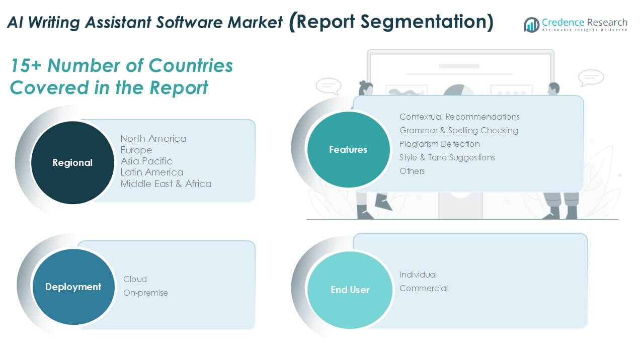This screenshot has width=644, height=362.
Task: Click the Credence Research bar-chart logo icon
Action: pos(531,25)
